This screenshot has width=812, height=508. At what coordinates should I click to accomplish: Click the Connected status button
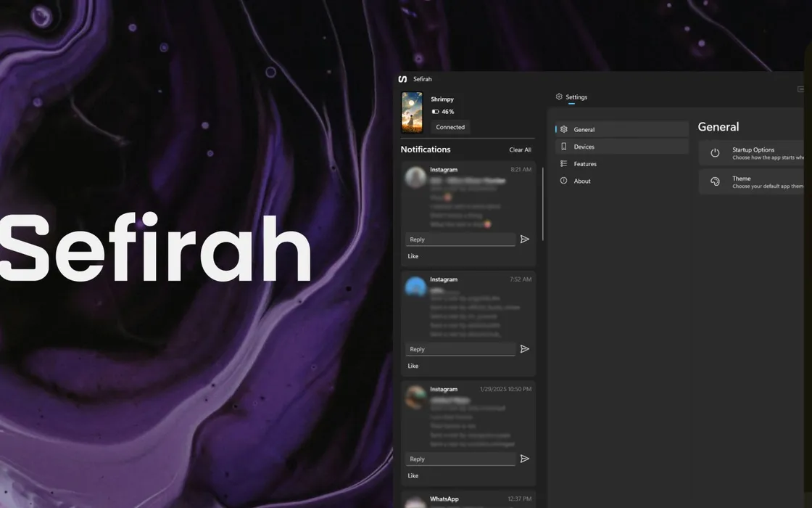tap(450, 127)
